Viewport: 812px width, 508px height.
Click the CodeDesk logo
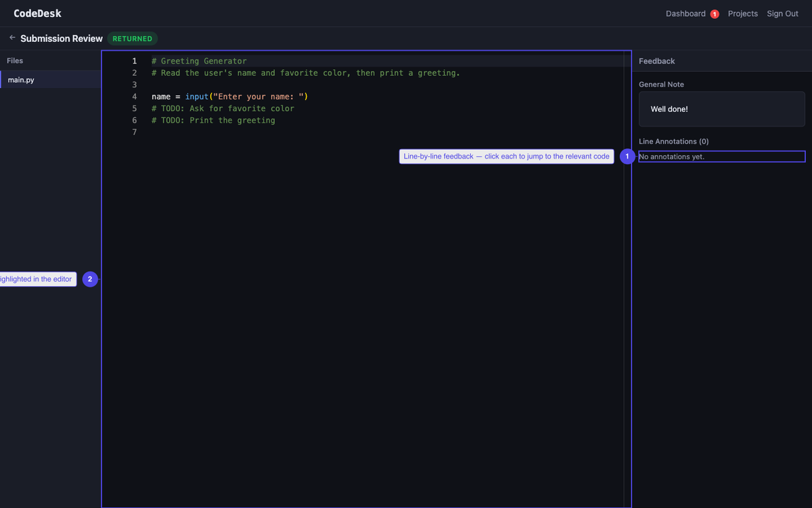(x=37, y=13)
